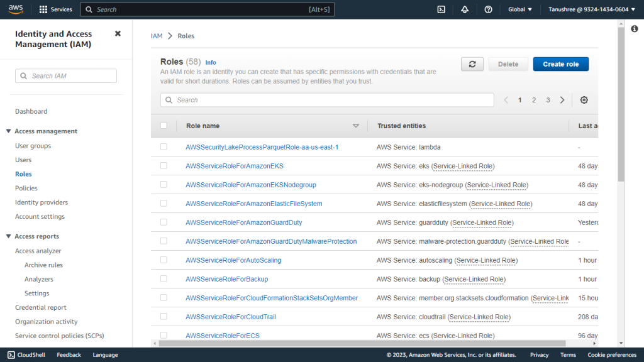Open Account settings in the sidebar
The image size is (644, 362).
pos(40,216)
